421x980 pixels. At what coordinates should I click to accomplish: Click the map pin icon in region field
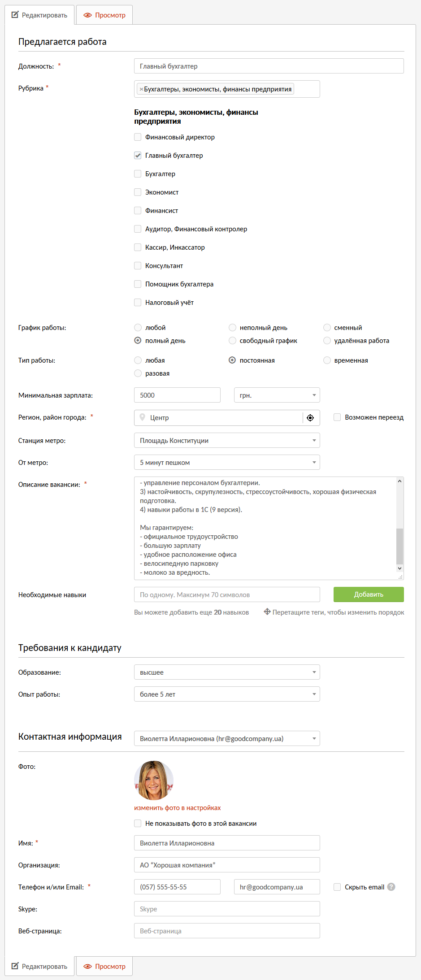point(142,417)
